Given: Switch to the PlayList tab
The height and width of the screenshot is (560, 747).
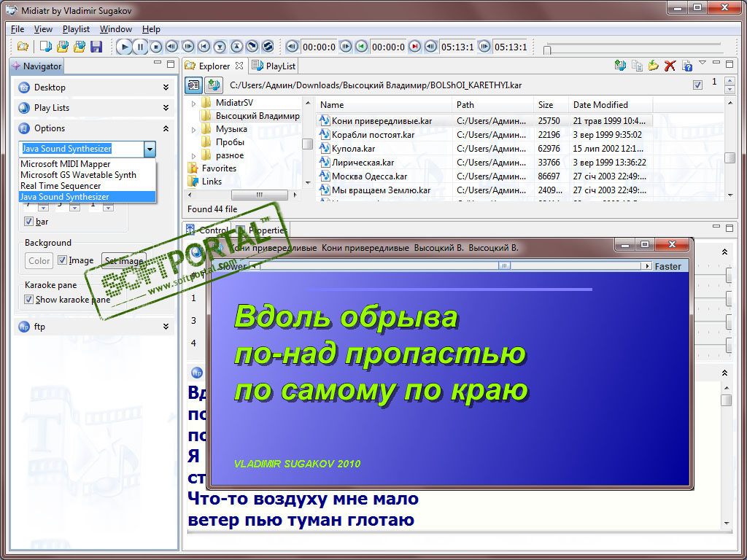Looking at the screenshot, I should pyautogui.click(x=274, y=66).
